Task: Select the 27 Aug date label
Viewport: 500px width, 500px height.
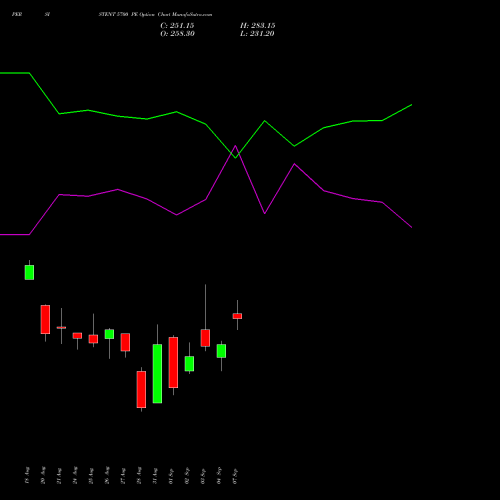Action: 123,475
